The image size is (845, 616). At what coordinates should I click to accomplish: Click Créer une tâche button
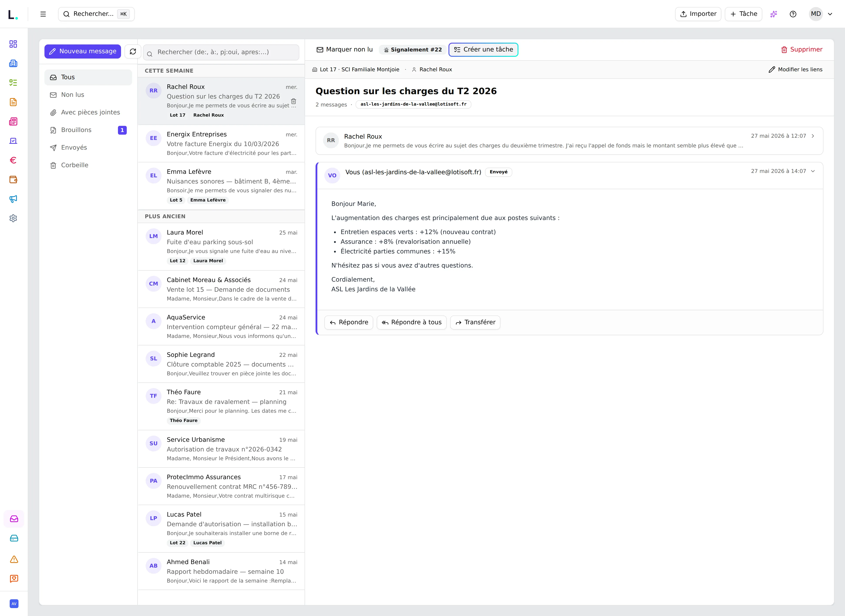(x=483, y=49)
